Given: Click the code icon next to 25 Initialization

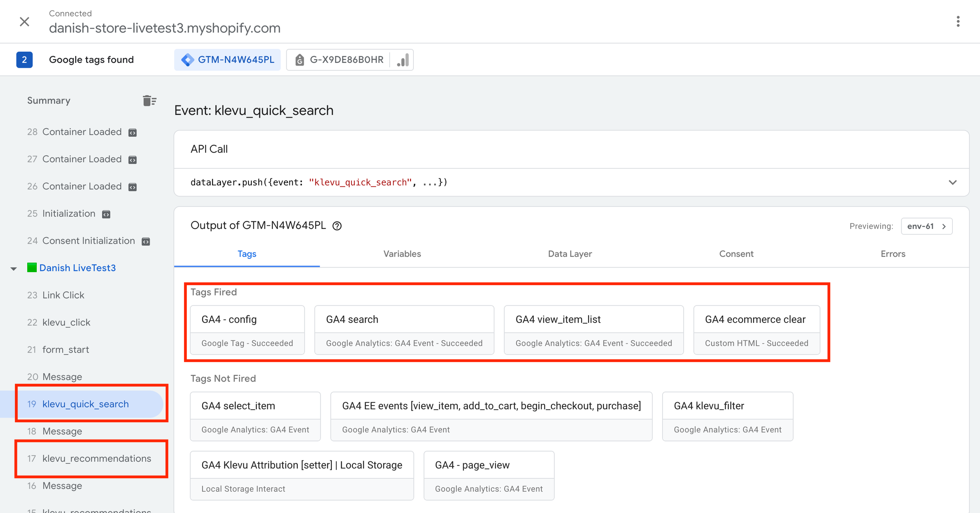Looking at the screenshot, I should 106,214.
